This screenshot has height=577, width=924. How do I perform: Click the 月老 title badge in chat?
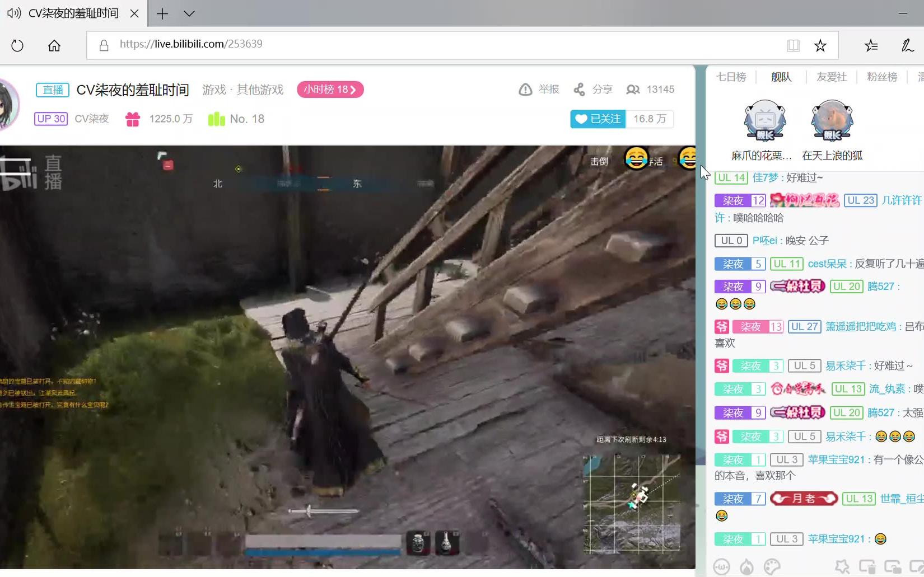(804, 498)
